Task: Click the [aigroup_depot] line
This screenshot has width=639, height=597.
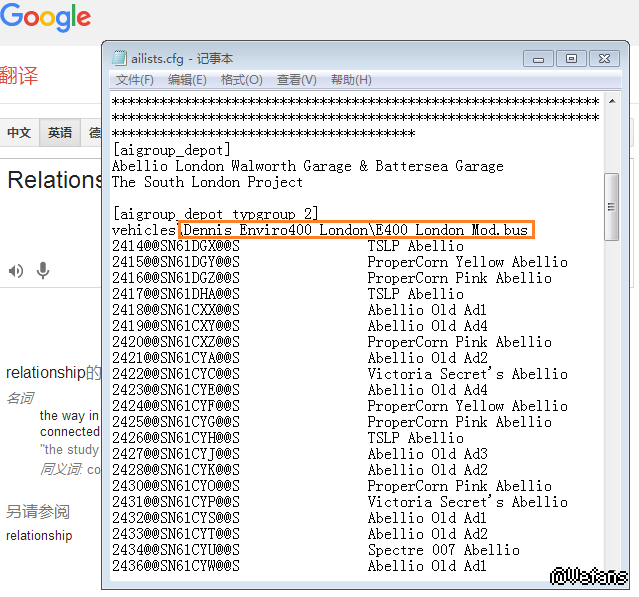Action: tap(171, 150)
